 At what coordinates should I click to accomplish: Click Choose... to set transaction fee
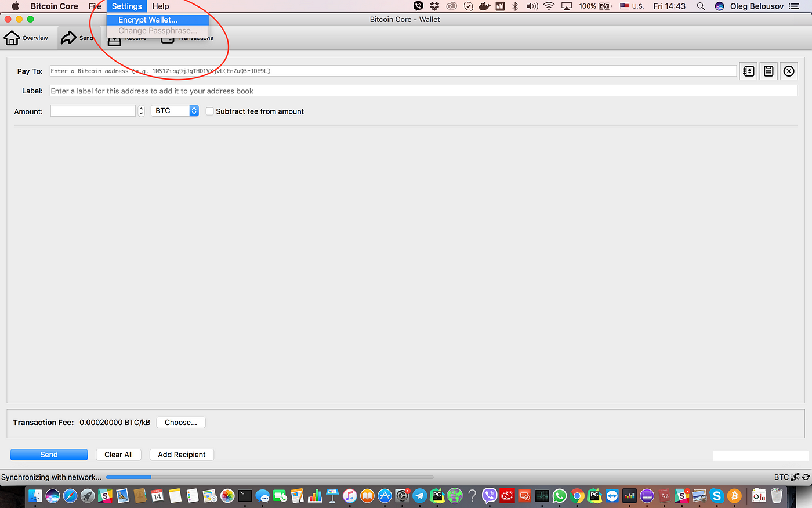[181, 423]
